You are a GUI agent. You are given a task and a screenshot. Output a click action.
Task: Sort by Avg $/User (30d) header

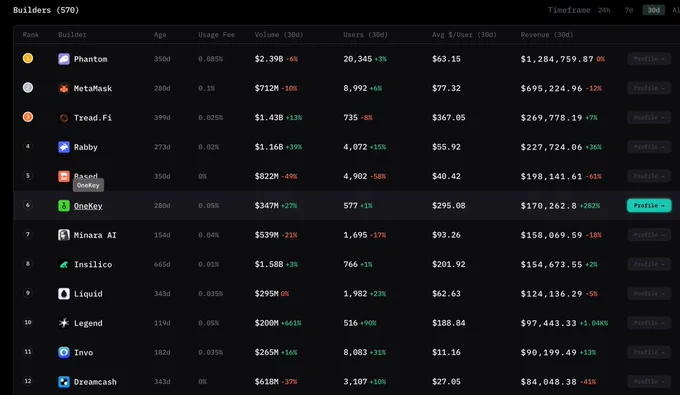tap(464, 35)
